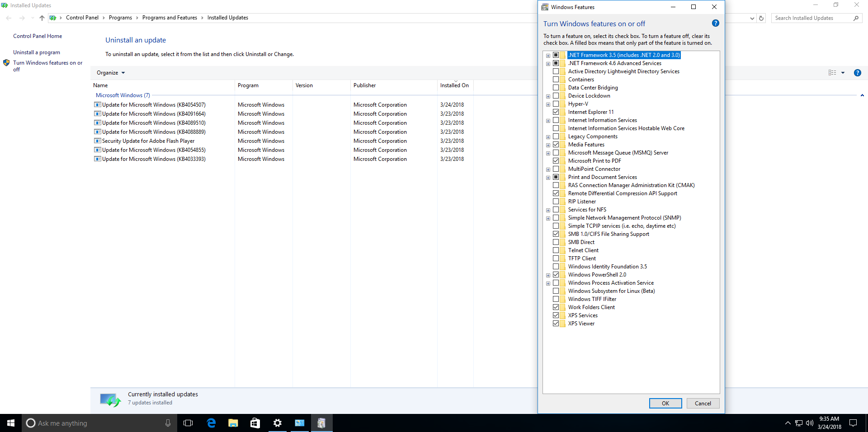Toggle SMB 1.0/CIFS File Sharing Support checkbox
The width and height of the screenshot is (868, 432).
[x=556, y=234]
